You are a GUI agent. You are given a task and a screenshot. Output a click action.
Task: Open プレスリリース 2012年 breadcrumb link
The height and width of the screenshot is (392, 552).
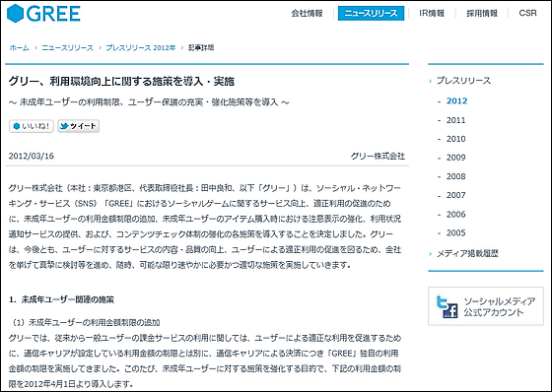(x=140, y=47)
